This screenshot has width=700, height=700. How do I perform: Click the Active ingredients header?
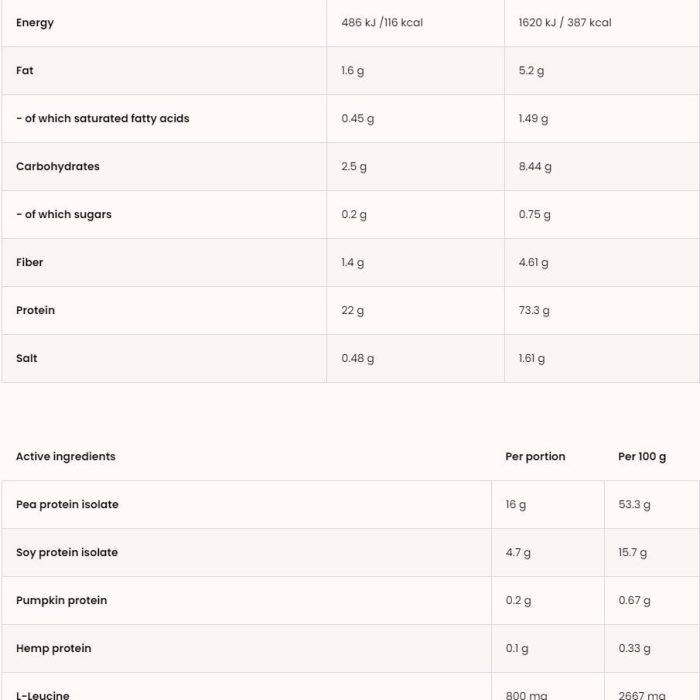[x=66, y=456]
